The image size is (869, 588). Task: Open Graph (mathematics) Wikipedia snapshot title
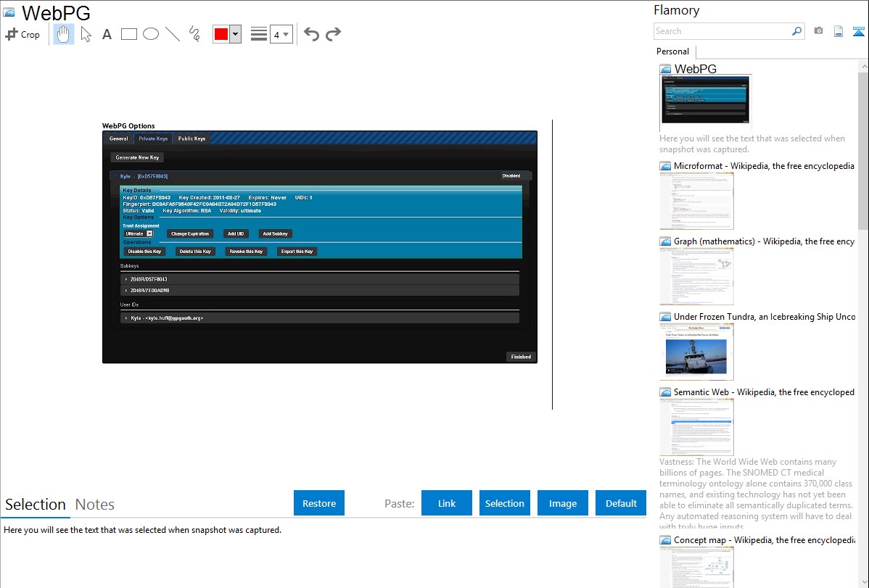coord(764,241)
